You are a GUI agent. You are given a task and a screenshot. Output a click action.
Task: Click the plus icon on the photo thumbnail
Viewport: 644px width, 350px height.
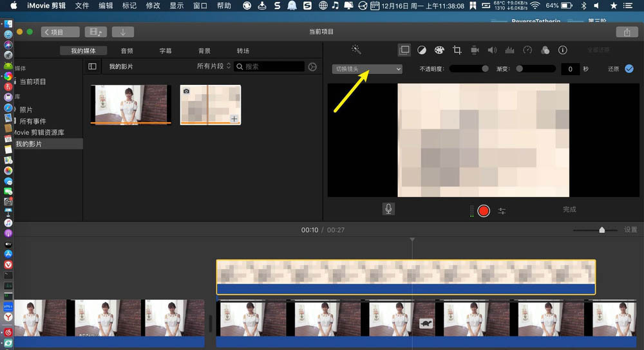pos(234,119)
